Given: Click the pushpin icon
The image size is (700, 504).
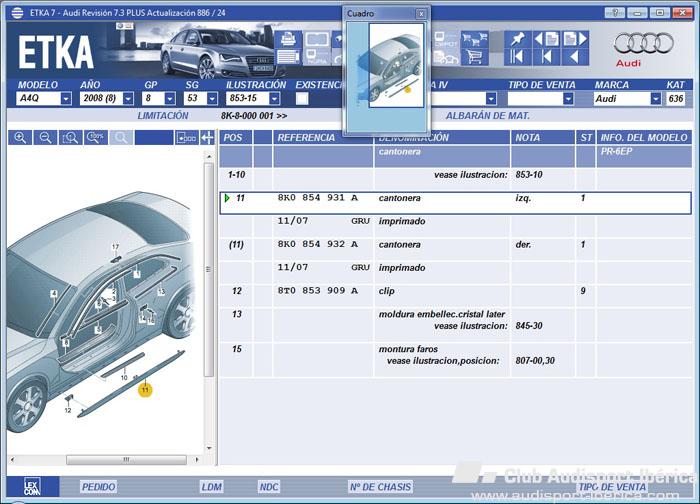Looking at the screenshot, I should pyautogui.click(x=517, y=39).
